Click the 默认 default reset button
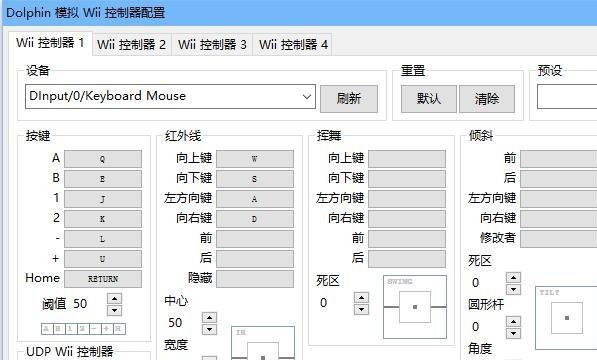This screenshot has height=360, width=597. click(429, 99)
